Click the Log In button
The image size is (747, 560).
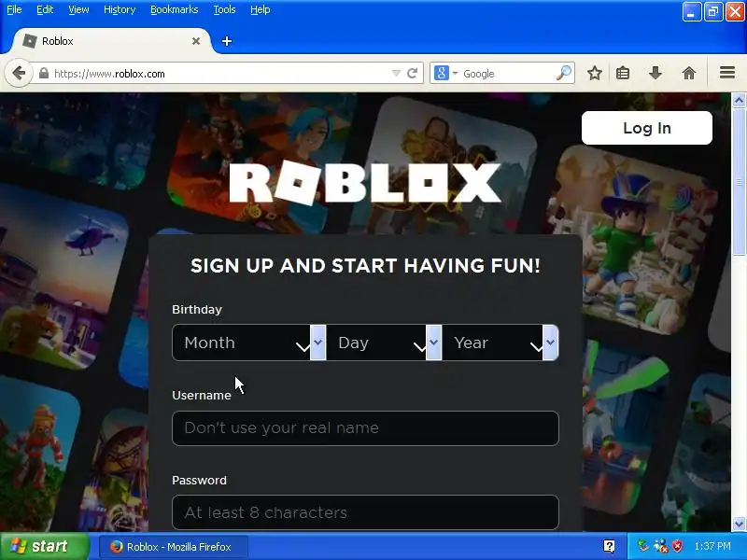pyautogui.click(x=647, y=128)
